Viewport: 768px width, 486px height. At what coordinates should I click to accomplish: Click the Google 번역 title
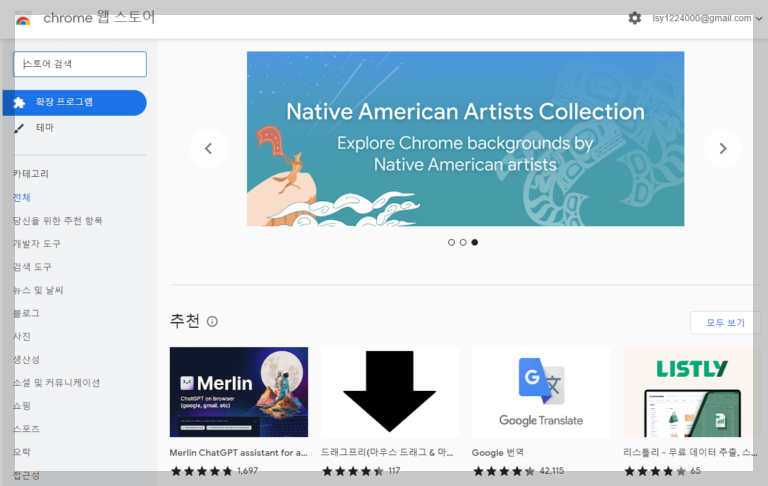498,453
